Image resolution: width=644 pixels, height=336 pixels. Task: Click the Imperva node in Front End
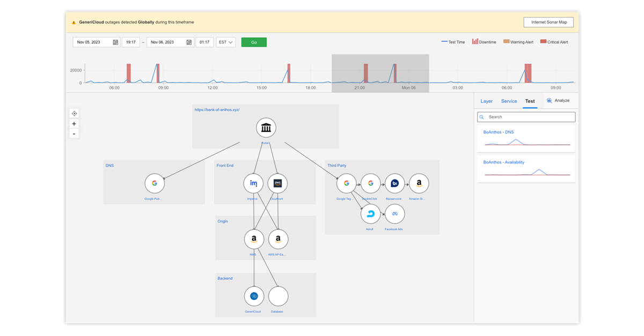click(253, 183)
